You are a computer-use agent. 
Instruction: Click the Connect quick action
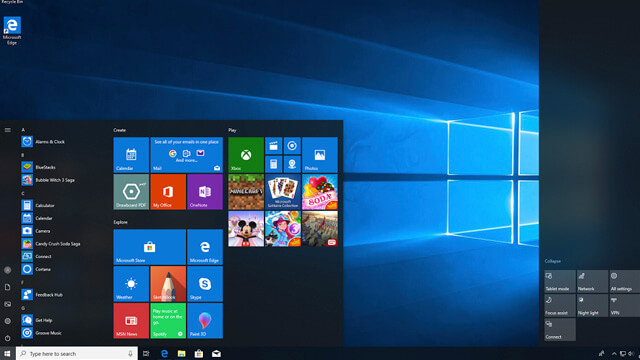tap(560, 329)
